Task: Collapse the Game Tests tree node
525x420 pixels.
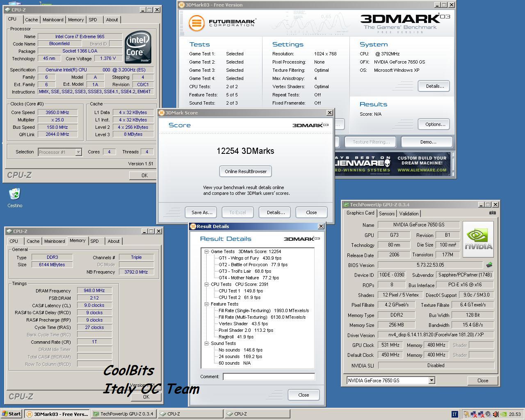Action: point(207,251)
